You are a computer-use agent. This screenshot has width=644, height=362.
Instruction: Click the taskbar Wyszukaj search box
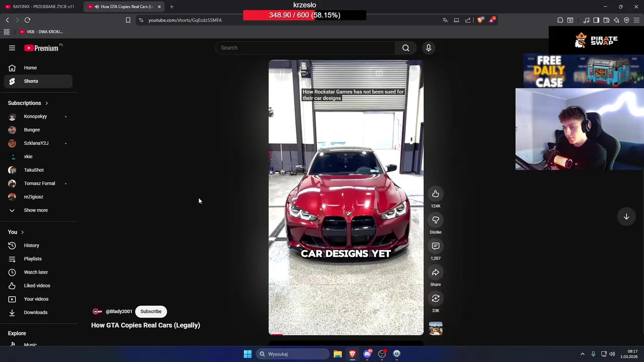coord(293,354)
